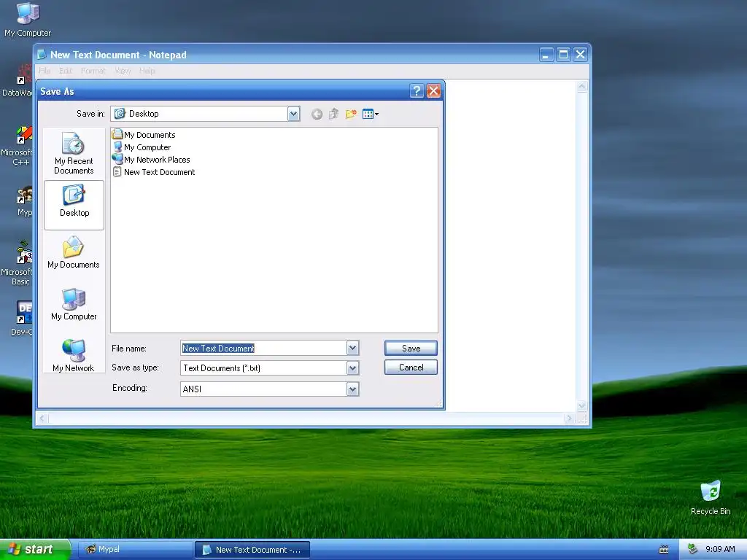The height and width of the screenshot is (560, 747).
Task: Go back using the Save As back arrow
Action: click(317, 114)
